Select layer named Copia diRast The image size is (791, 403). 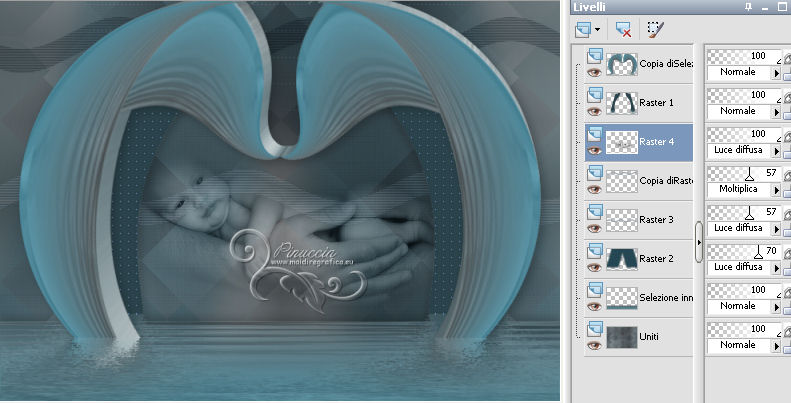[666, 181]
